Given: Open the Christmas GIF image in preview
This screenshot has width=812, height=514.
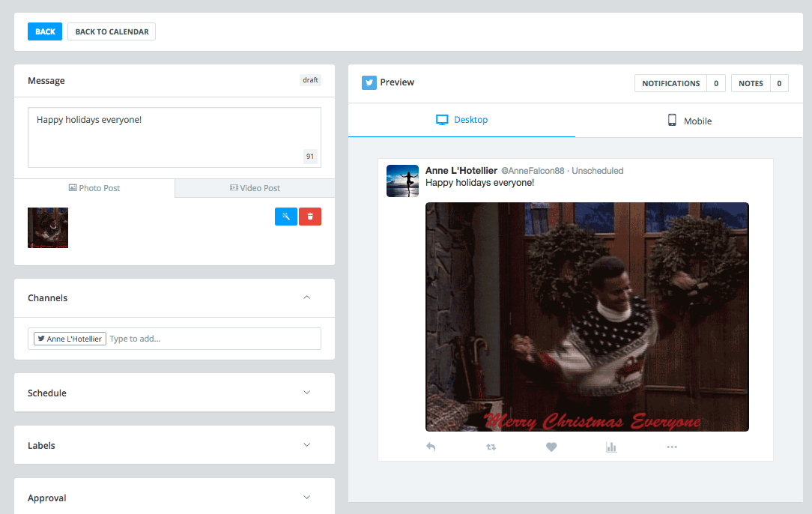Looking at the screenshot, I should (587, 317).
